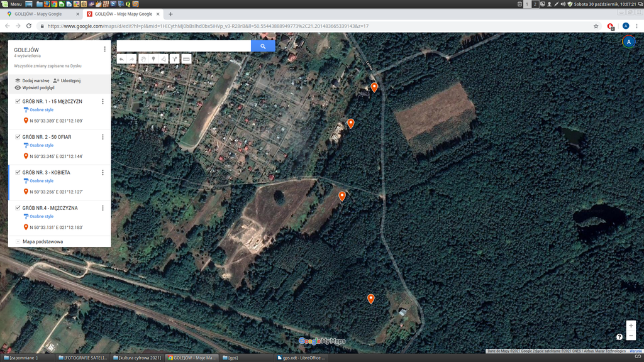Image resolution: width=644 pixels, height=362 pixels.
Task: Click the undo arrow in map toolbar
Action: [121, 59]
